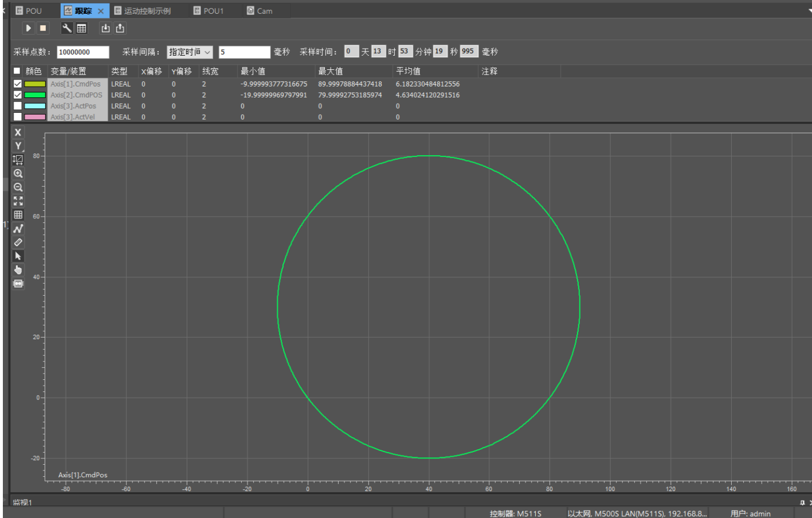The image size is (812, 518).
Task: Focus the sampling interval milliseconds field
Action: tap(244, 52)
